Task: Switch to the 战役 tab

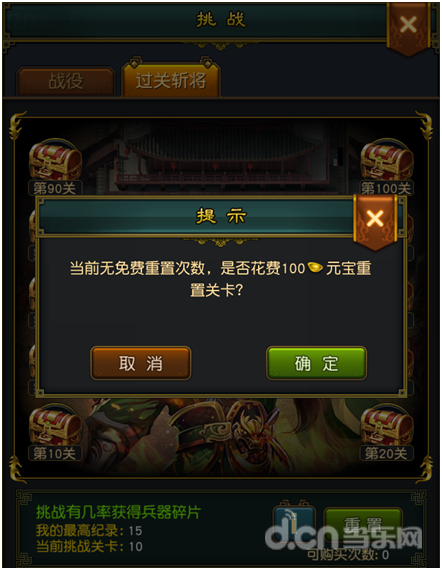Action: [x=66, y=81]
